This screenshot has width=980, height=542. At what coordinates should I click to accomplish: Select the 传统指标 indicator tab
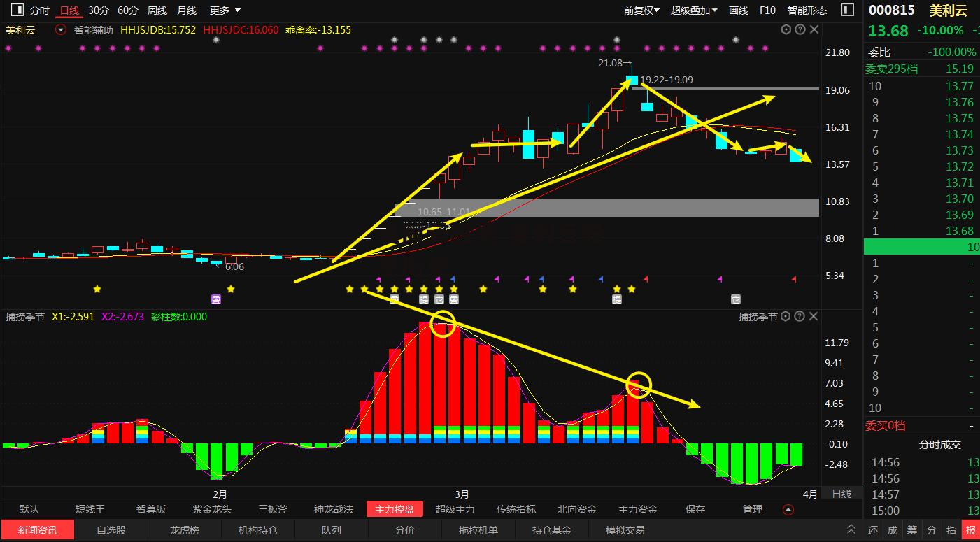[516, 509]
